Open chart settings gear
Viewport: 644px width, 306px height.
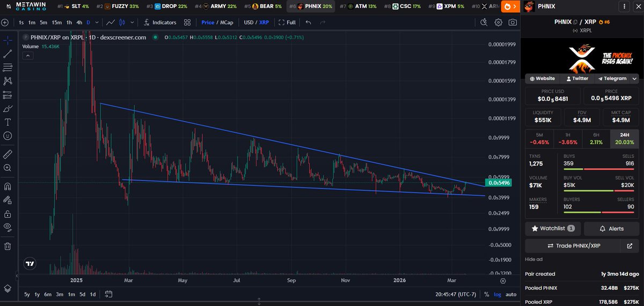(x=499, y=23)
